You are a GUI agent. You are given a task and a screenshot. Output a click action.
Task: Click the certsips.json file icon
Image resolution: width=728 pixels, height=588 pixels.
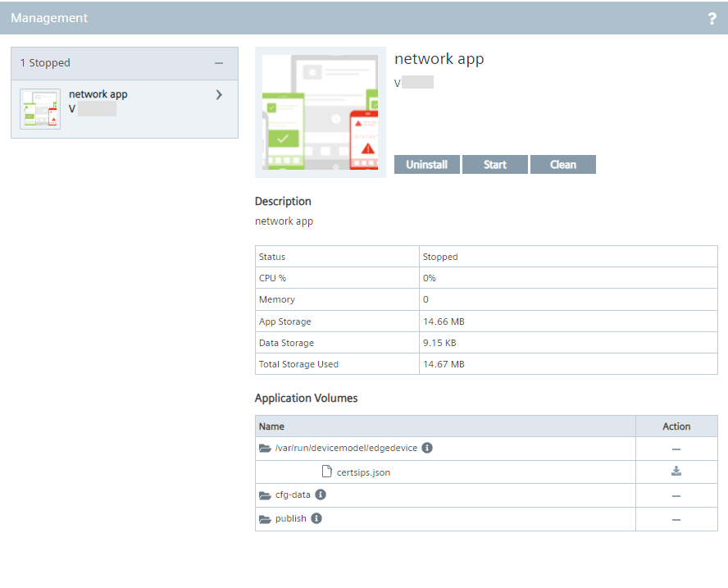[326, 472]
